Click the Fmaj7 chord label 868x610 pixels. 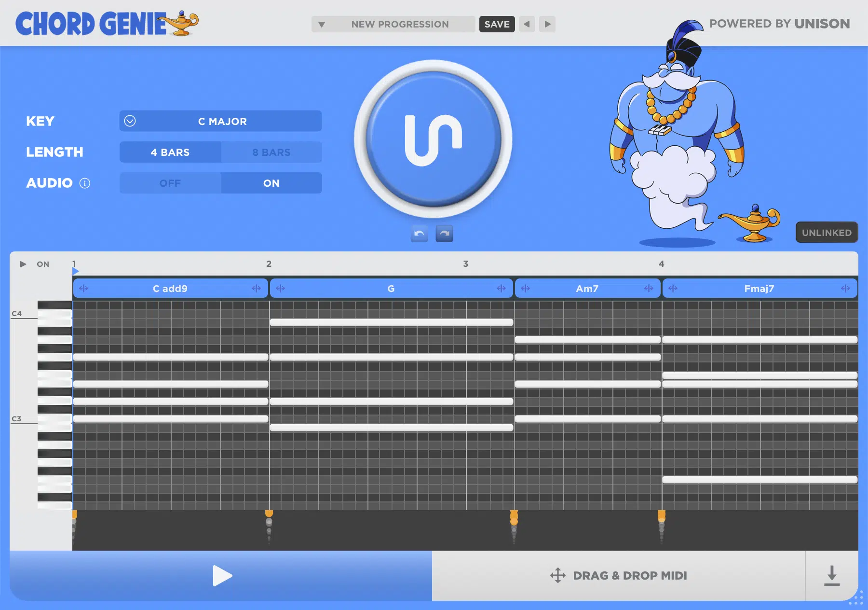pos(759,289)
